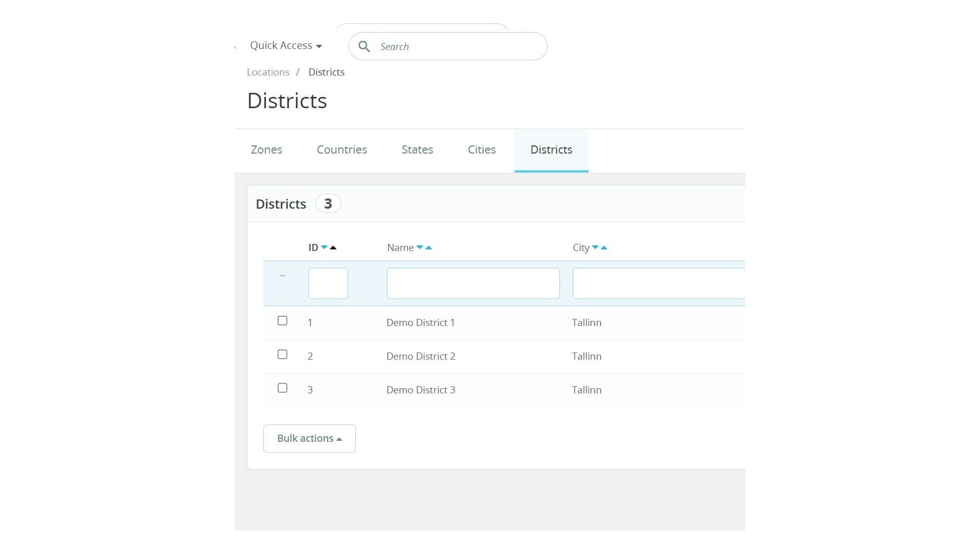Go to the States tab
The height and width of the screenshot is (551, 980).
point(417,150)
